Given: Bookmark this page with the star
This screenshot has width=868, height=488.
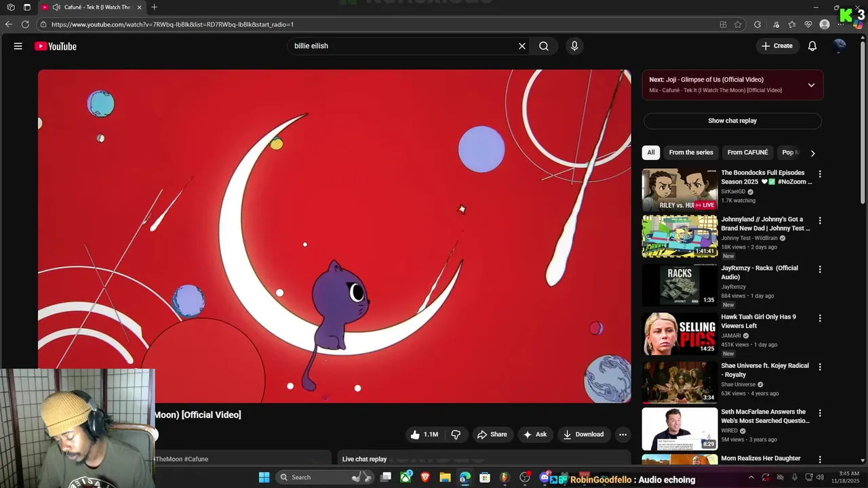Looking at the screenshot, I should (x=738, y=24).
